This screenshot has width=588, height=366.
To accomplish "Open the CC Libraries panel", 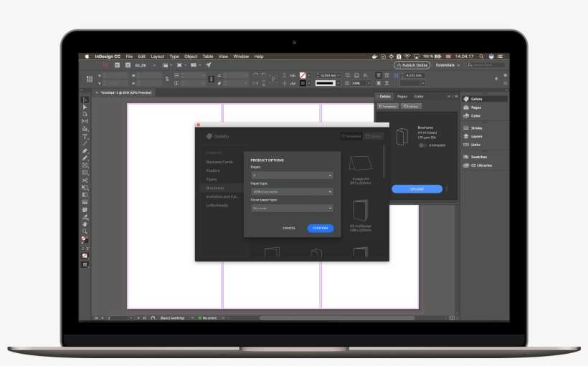I will [x=481, y=165].
